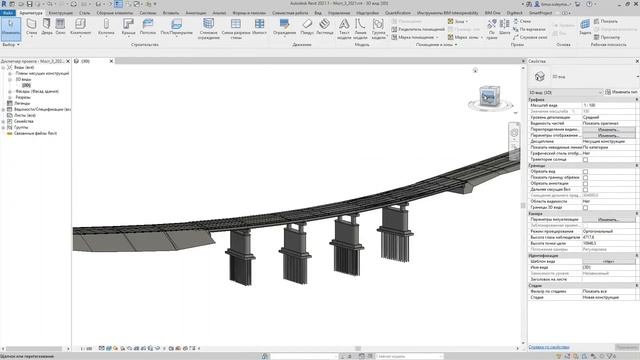Expand the Виды (все) tree node
The width and height of the screenshot is (640, 360).
[3, 67]
